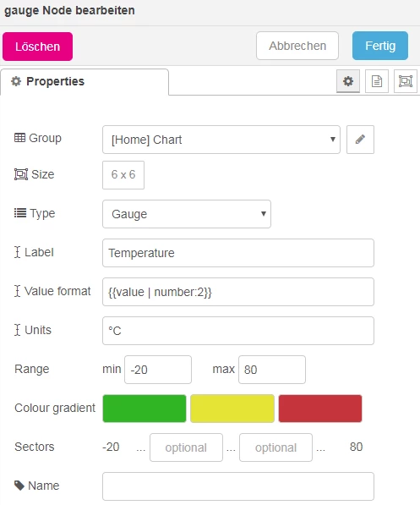420x505 pixels.
Task: Focus the Range min field
Action: pyautogui.click(x=158, y=370)
